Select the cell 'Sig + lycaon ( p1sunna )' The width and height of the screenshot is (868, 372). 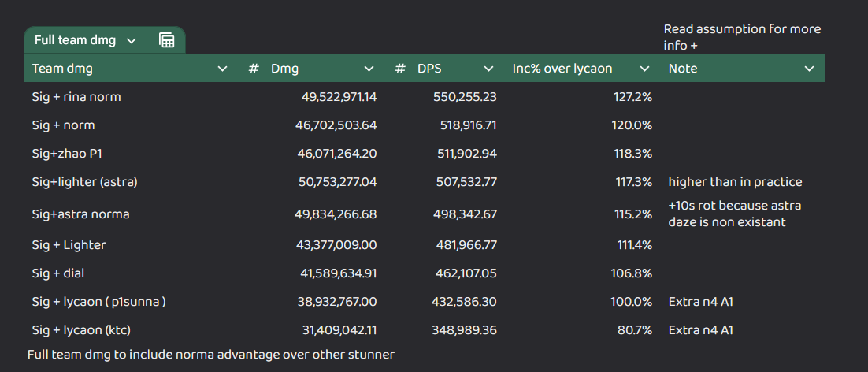[x=99, y=302]
